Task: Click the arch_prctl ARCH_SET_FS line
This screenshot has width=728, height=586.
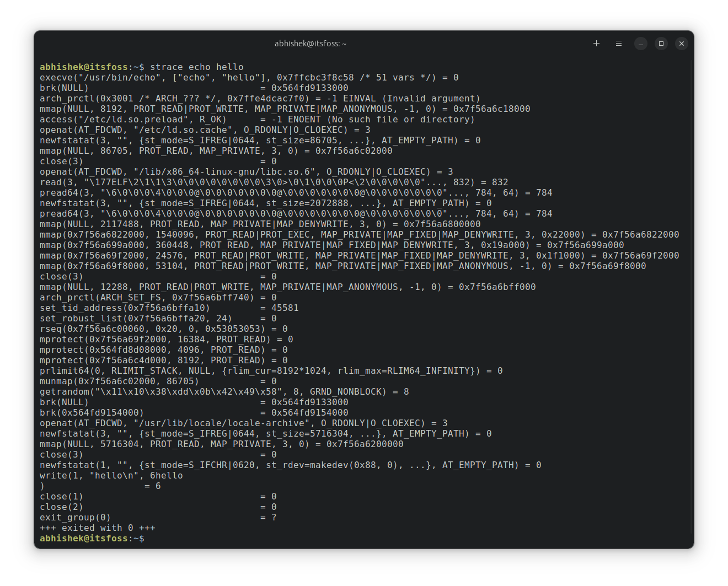Action: coord(158,298)
